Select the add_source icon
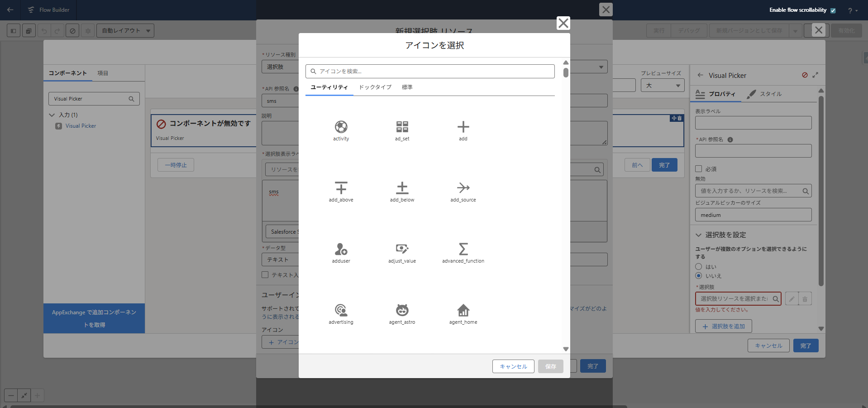The image size is (868, 408). [463, 188]
